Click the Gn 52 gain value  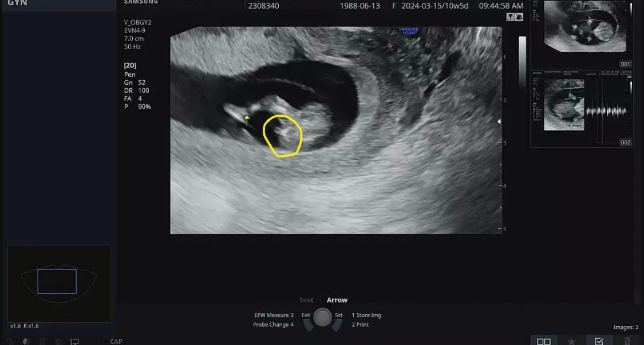pos(135,82)
